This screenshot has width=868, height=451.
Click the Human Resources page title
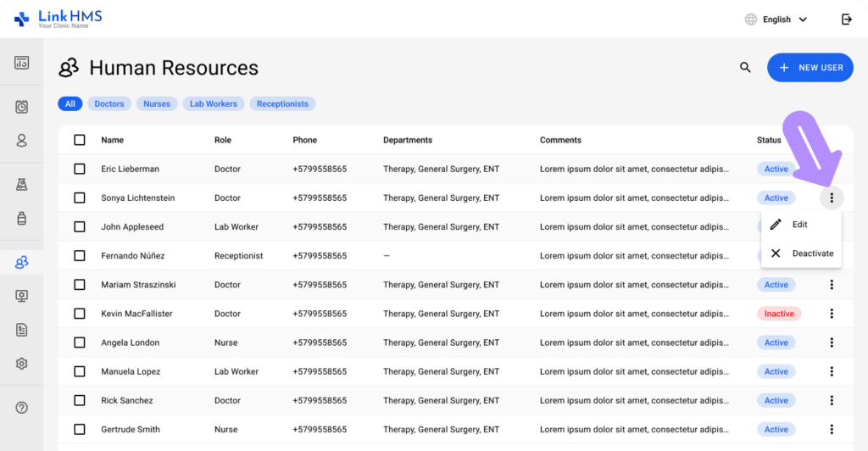(174, 68)
